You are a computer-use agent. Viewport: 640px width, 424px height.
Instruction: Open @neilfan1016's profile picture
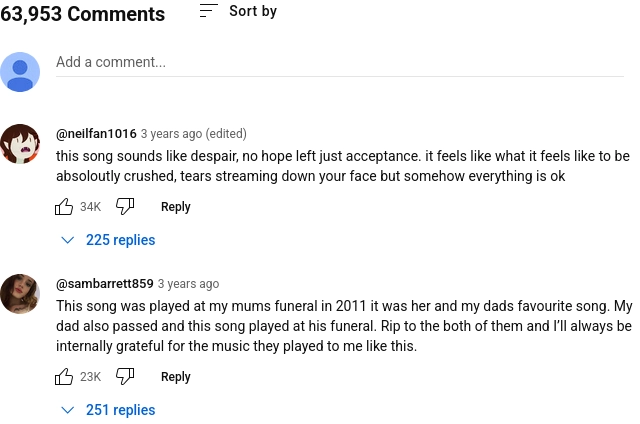pyautogui.click(x=20, y=144)
